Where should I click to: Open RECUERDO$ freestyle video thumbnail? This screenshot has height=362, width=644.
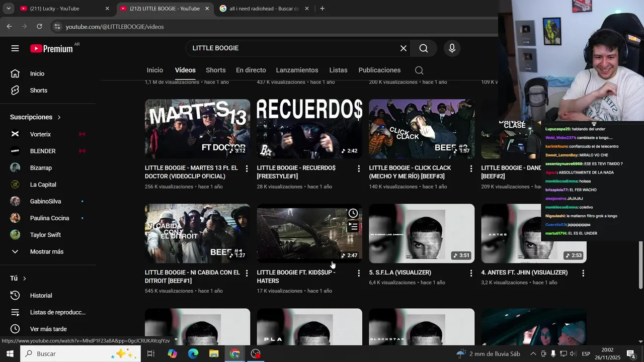pos(309,129)
